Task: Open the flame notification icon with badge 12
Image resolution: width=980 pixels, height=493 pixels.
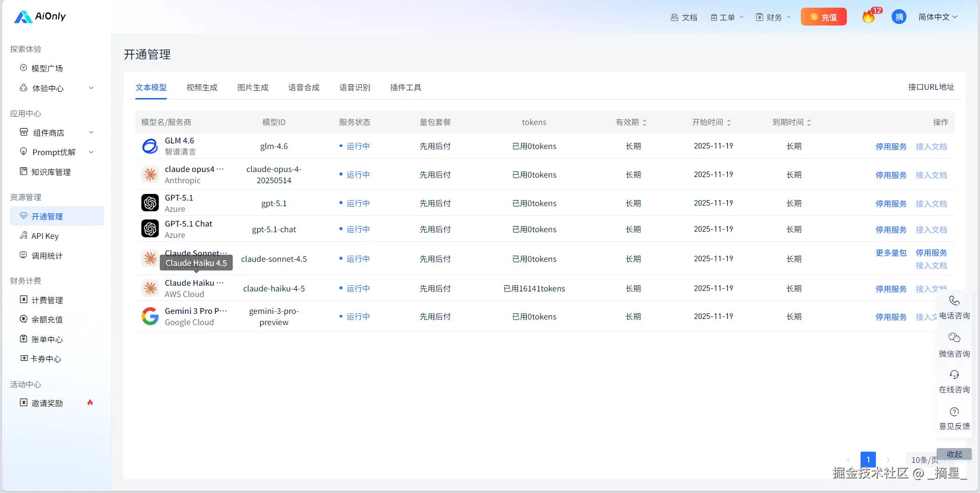Action: tap(869, 17)
